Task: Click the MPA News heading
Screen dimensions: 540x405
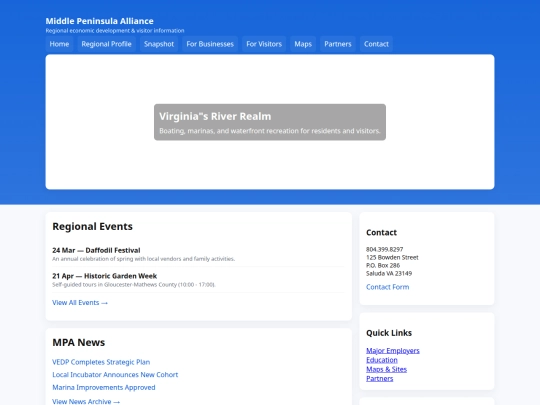Action: [79, 342]
